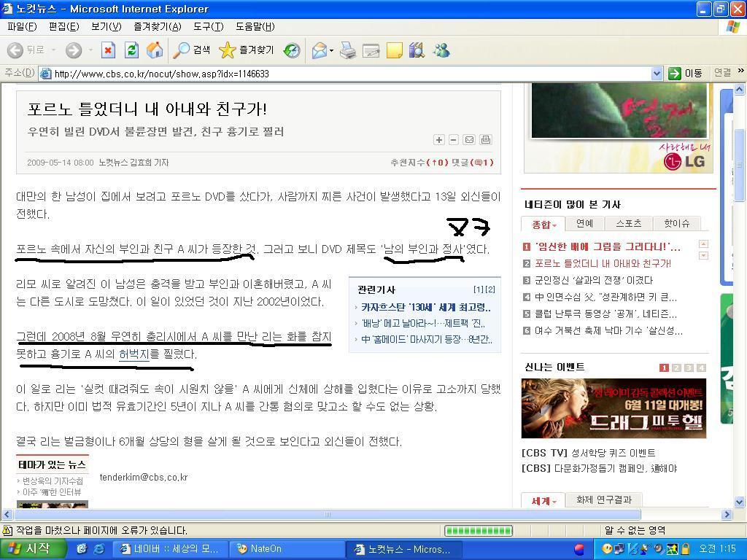Open the History clock icon
The height and width of the screenshot is (560, 747).
292,50
